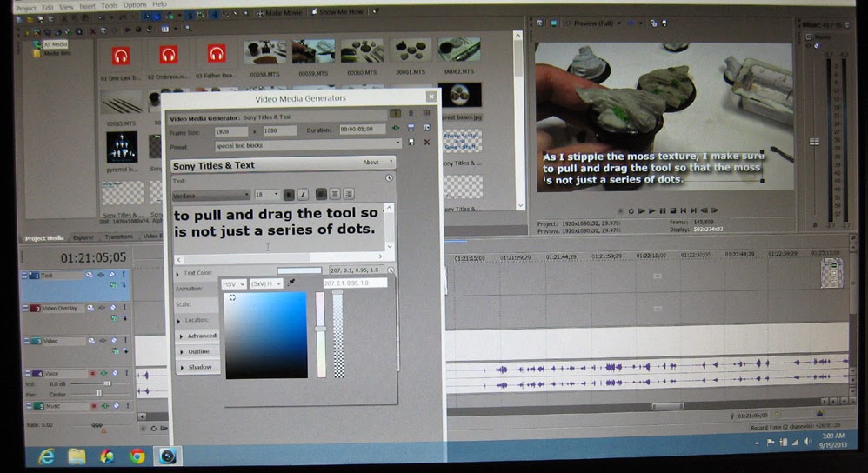Image resolution: width=868 pixels, height=473 pixels.
Task: Click the Copy Snapshot icon in preview toolbar
Action: pos(653,23)
